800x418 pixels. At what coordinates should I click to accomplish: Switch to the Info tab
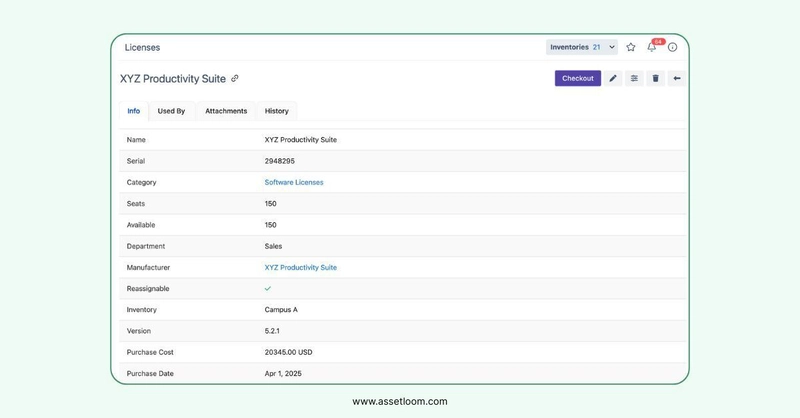pyautogui.click(x=134, y=111)
